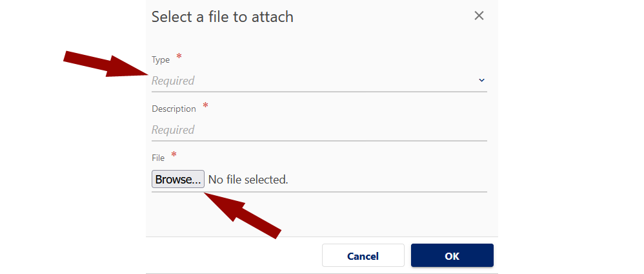Confirm attachment with the OK button
The width and height of the screenshot is (644, 274).
pyautogui.click(x=452, y=256)
